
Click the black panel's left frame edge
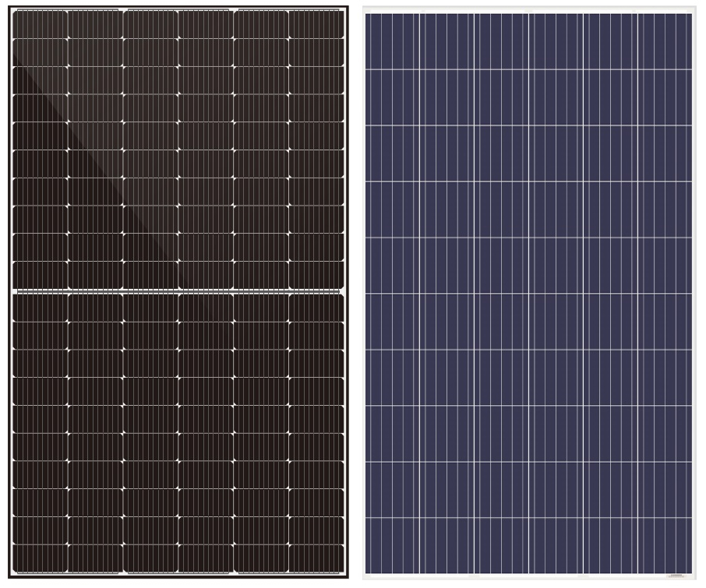pyautogui.click(x=9, y=292)
